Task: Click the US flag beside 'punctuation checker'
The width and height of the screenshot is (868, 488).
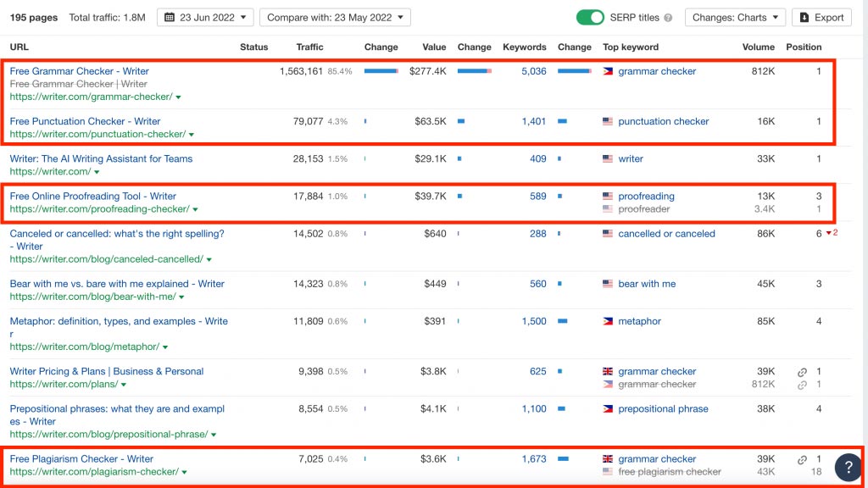Action: pos(608,121)
